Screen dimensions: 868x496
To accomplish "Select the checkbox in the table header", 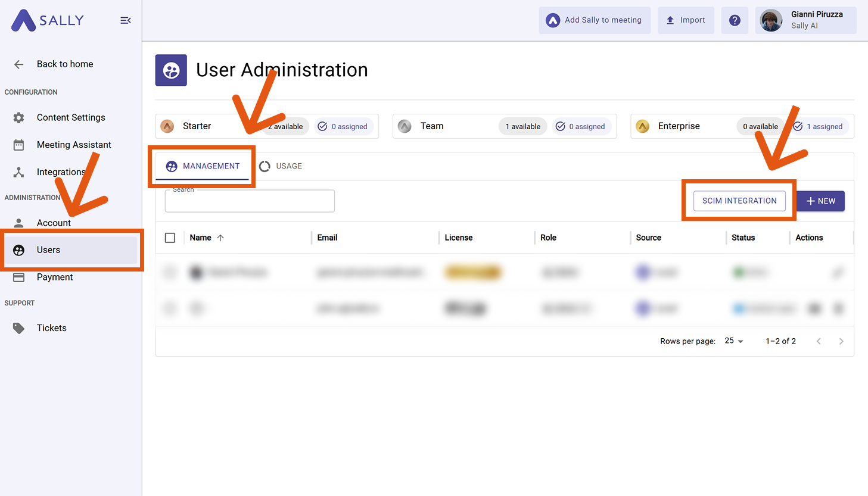I will pos(170,238).
